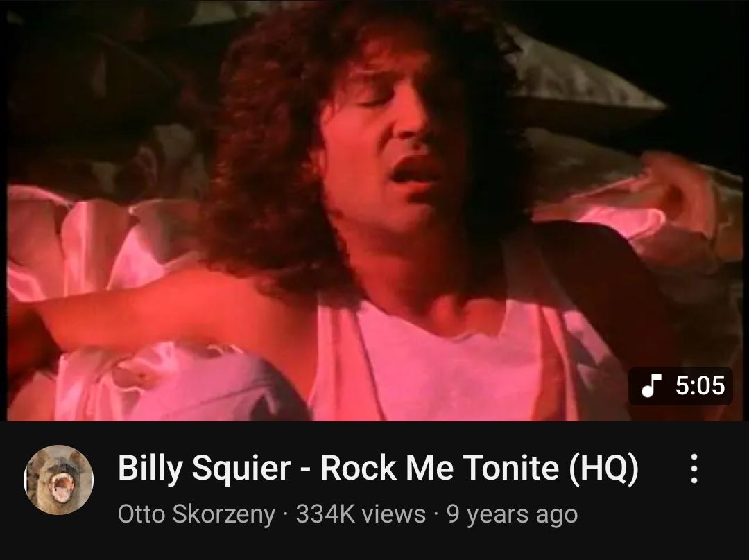The height and width of the screenshot is (560, 749).
Task: Play the Rock Me Tonite video thumbnail
Action: [x=374, y=211]
